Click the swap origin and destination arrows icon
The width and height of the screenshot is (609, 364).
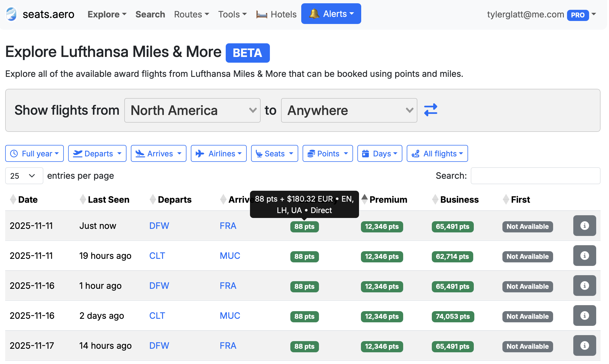pyautogui.click(x=431, y=110)
